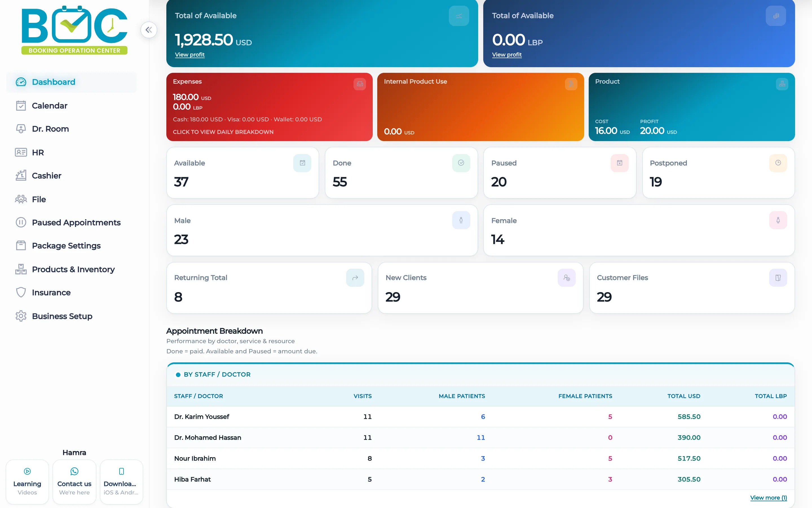Click the Internal Product Use card icon
Viewport: 812px width, 508px height.
(x=571, y=84)
